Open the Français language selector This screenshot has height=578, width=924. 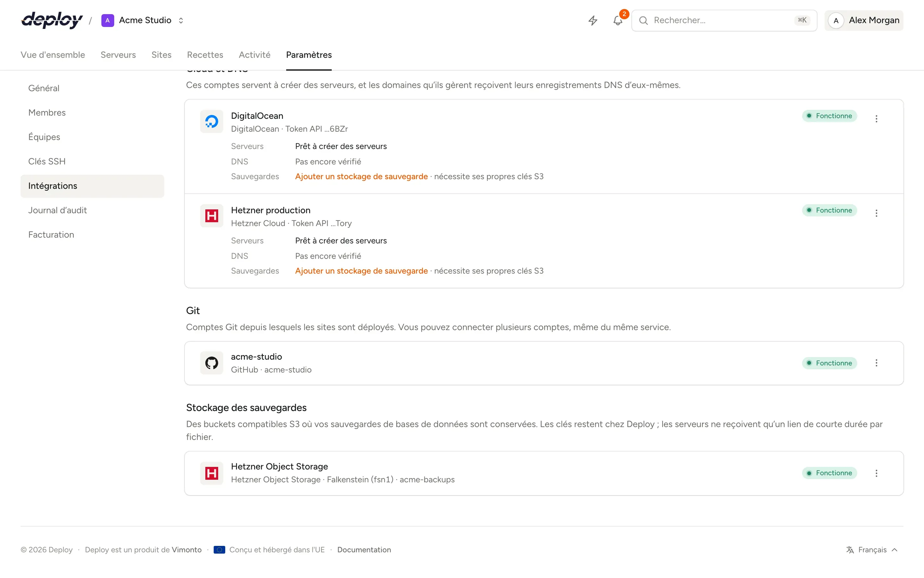click(x=872, y=550)
